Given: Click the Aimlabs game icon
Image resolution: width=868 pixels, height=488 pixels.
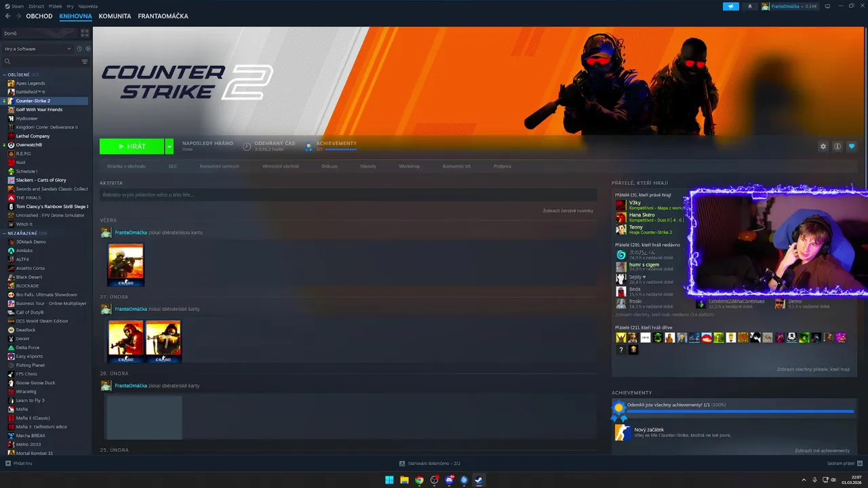Looking at the screenshot, I should tap(11, 251).
